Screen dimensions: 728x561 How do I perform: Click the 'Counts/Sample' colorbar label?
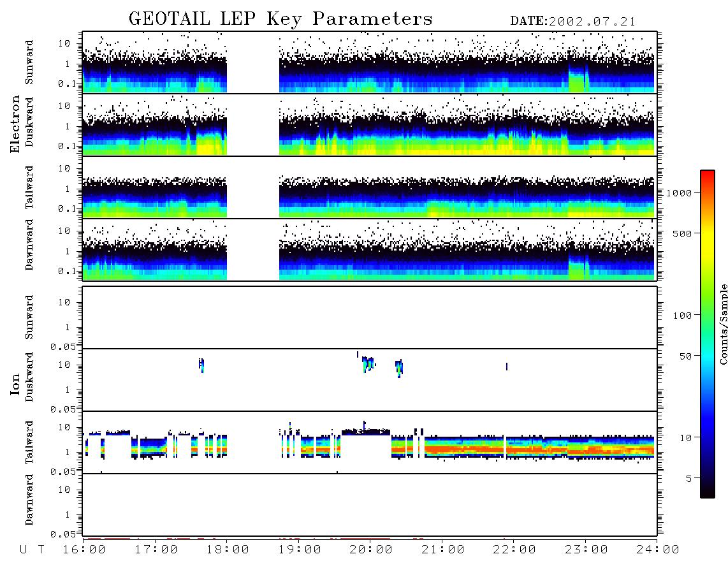[x=724, y=324]
